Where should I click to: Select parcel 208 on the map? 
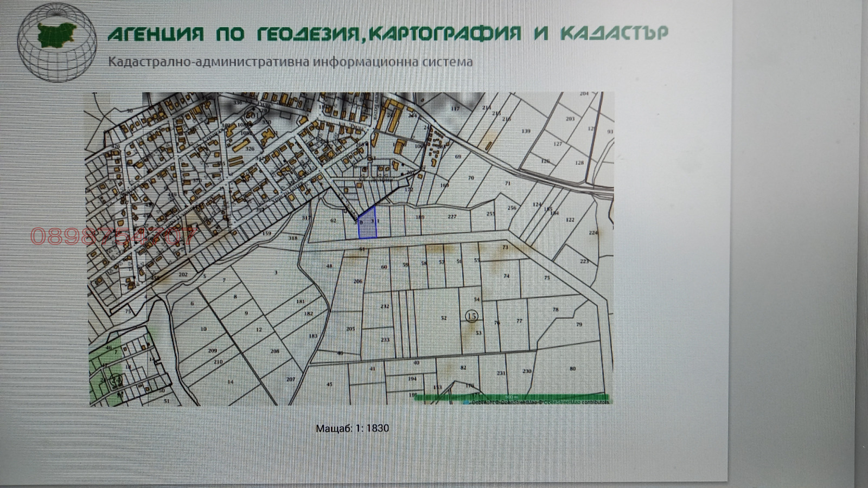275,351
